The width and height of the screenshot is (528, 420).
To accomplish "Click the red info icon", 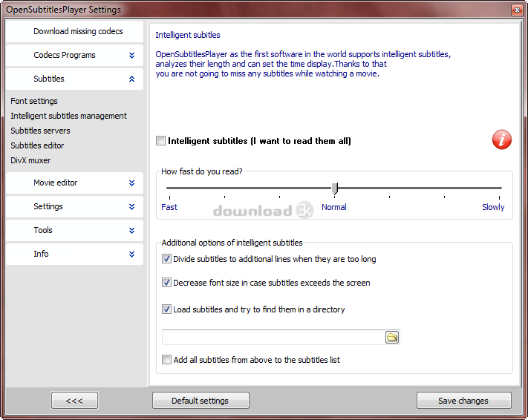I will 502,140.
